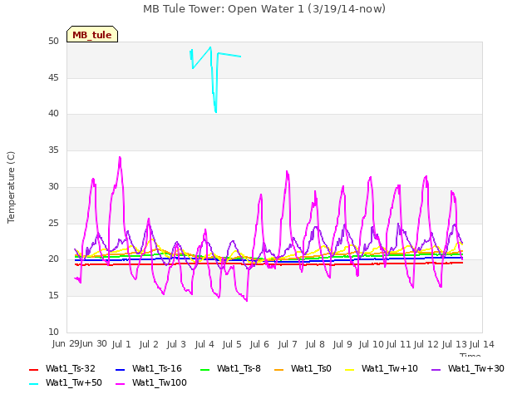Click the Wat1_Ts0 orange legend swatch
532x399 pixels.
[x=279, y=369]
